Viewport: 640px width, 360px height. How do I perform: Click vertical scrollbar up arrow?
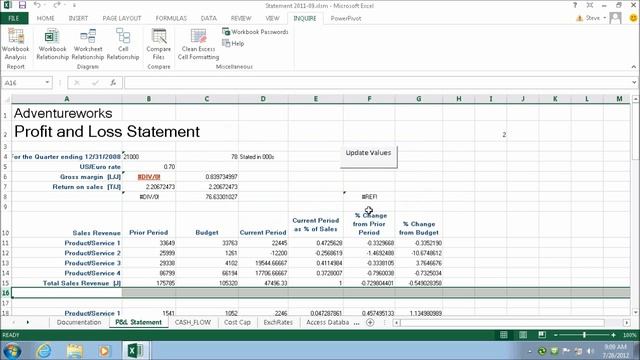(635, 99)
